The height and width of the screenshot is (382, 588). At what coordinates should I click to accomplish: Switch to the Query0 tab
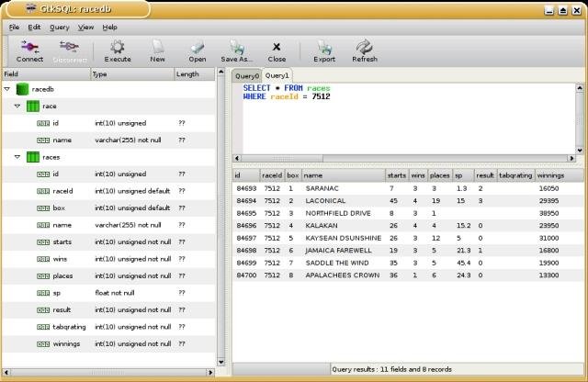coord(247,75)
